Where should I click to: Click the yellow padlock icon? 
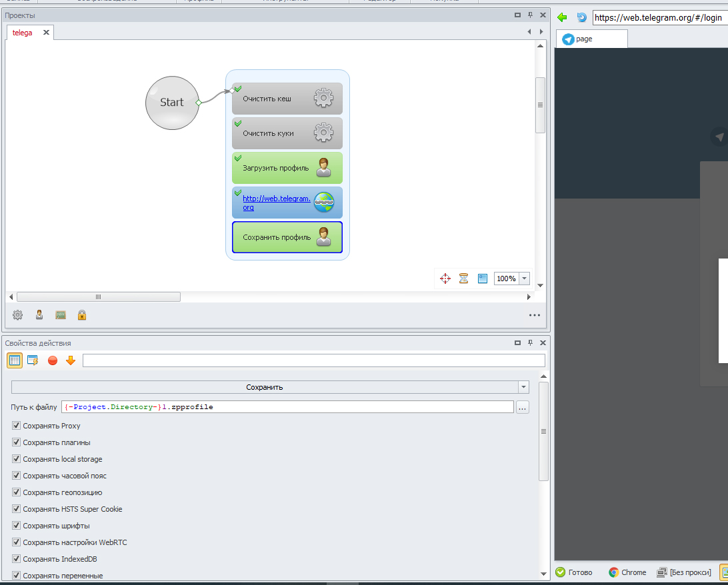click(82, 315)
